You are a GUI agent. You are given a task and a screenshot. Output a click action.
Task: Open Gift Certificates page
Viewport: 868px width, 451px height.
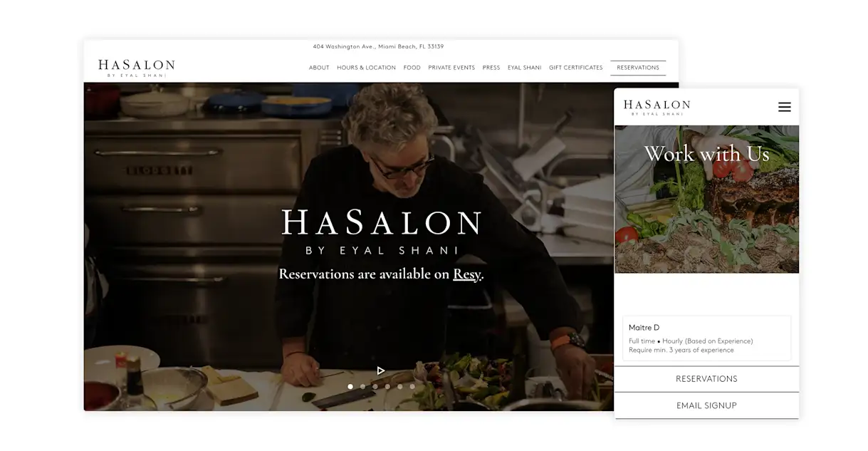coord(575,68)
